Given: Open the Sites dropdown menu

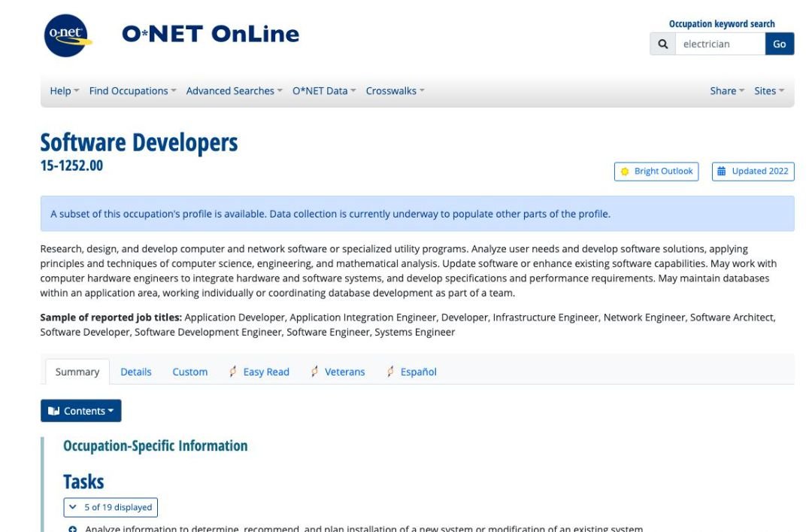Looking at the screenshot, I should [769, 91].
